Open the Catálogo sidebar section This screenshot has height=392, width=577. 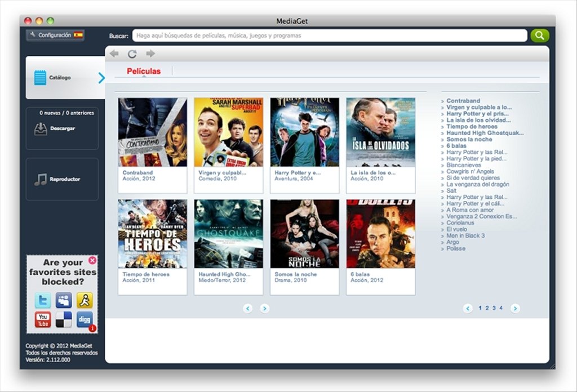click(65, 78)
